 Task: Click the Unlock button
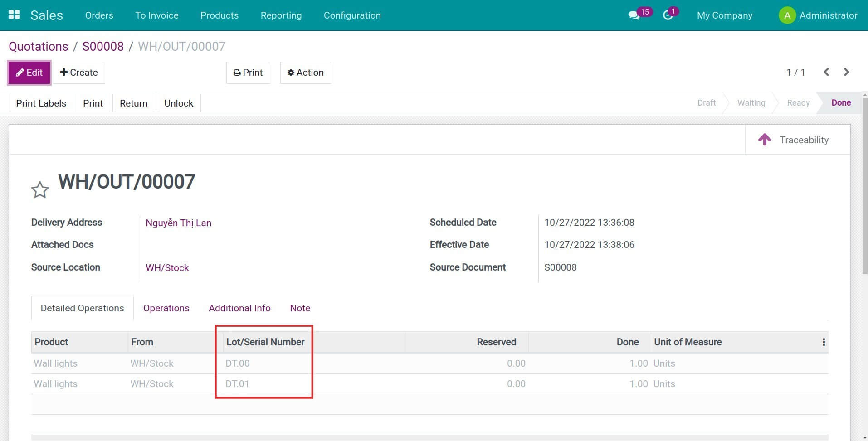coord(178,103)
